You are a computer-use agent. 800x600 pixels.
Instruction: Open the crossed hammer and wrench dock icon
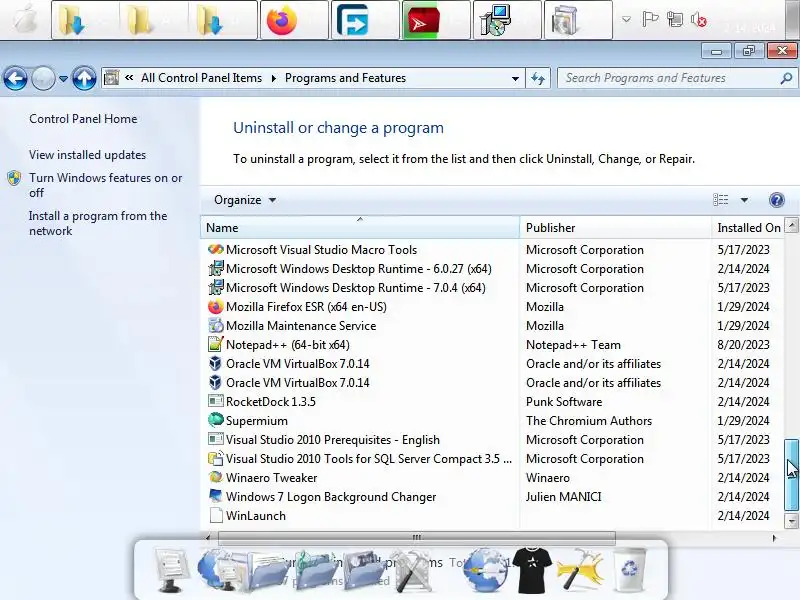click(412, 570)
